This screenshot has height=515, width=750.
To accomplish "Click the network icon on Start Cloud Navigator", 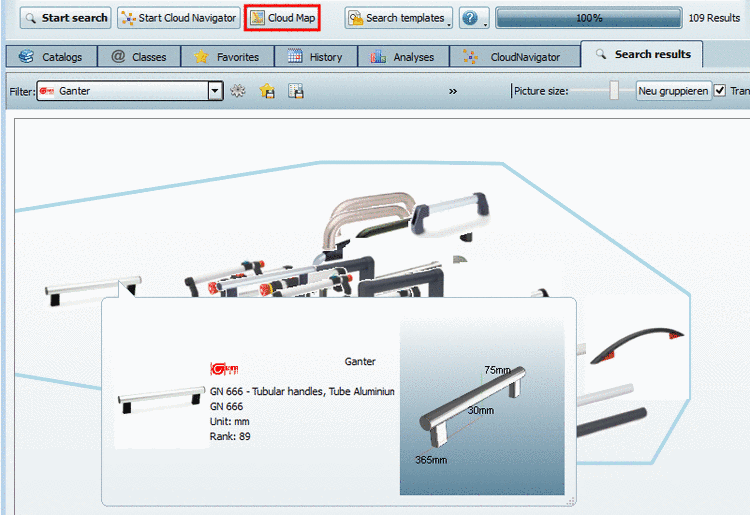I will [128, 18].
